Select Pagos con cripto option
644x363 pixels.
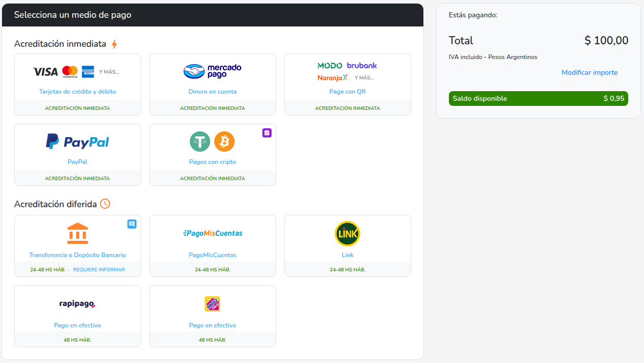(212, 162)
